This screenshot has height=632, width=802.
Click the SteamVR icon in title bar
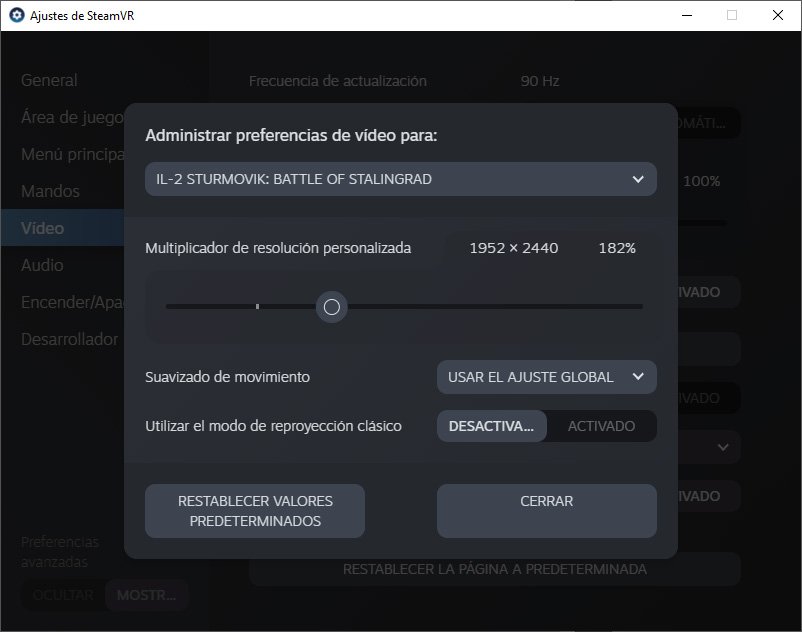tap(17, 15)
